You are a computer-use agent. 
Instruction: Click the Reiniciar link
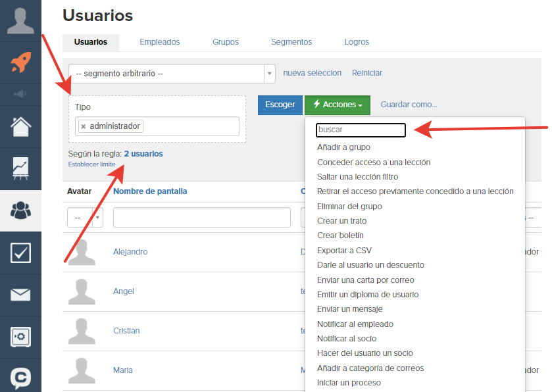tap(367, 73)
